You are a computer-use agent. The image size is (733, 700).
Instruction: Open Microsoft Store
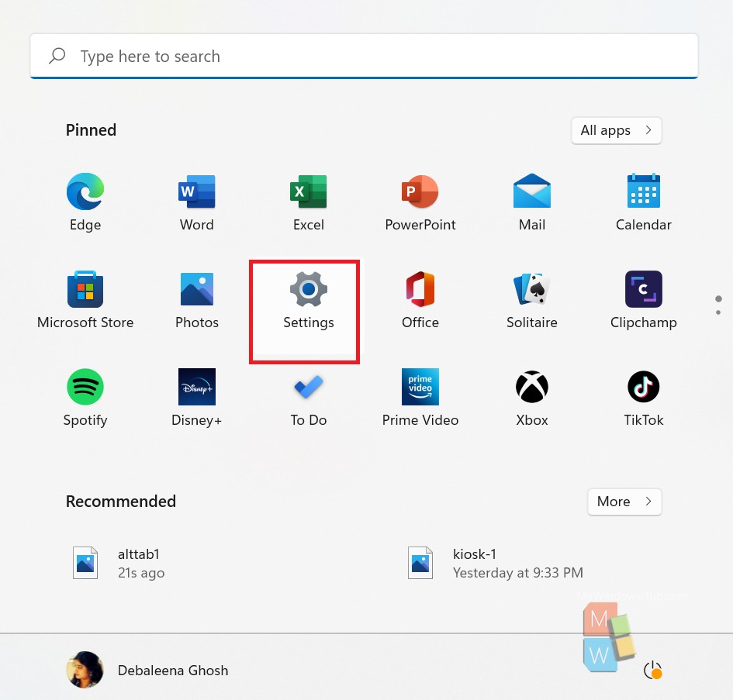85,300
